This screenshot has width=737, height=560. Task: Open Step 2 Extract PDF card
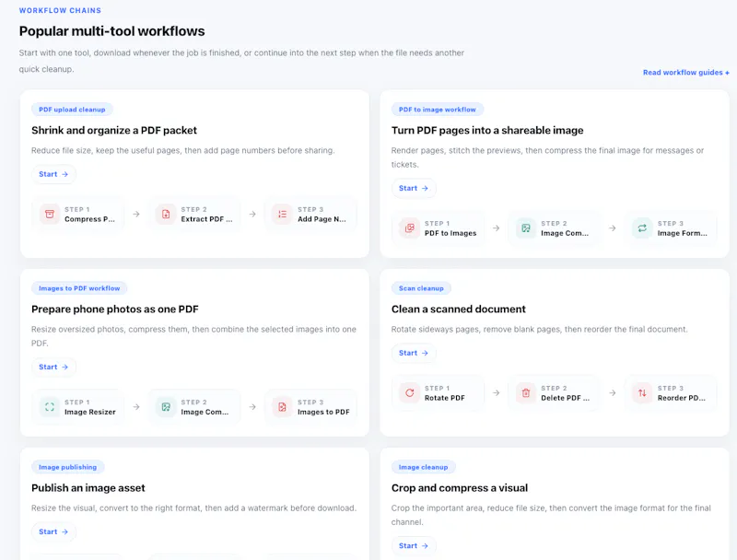[x=194, y=215]
